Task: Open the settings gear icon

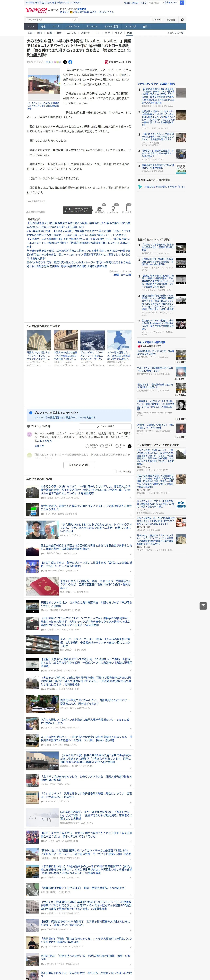Action: point(182,20)
